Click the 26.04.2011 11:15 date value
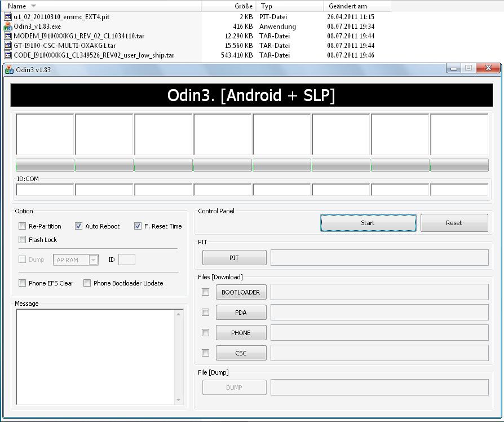The image size is (504, 422). click(x=351, y=17)
